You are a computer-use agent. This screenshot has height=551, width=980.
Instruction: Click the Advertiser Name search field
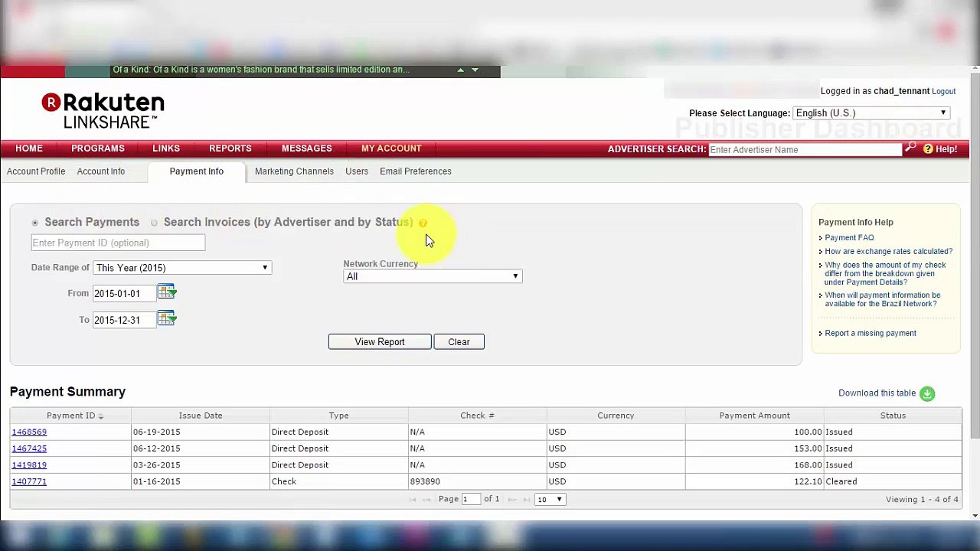coord(805,149)
